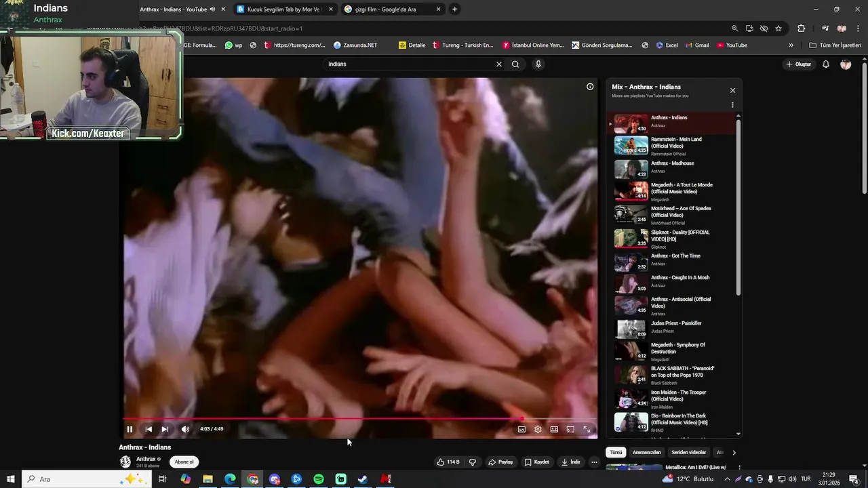Open the Anthrax channel avatar
This screenshot has width=868, height=488.
click(125, 462)
